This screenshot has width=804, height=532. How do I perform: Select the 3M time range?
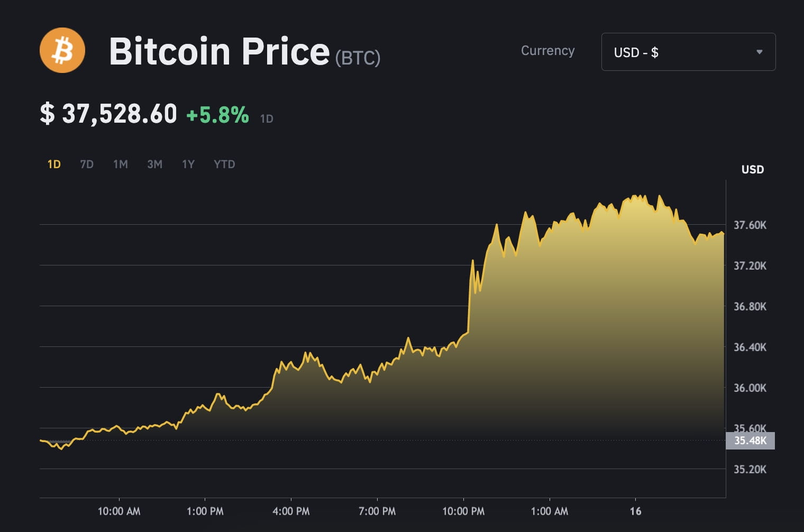coord(154,164)
